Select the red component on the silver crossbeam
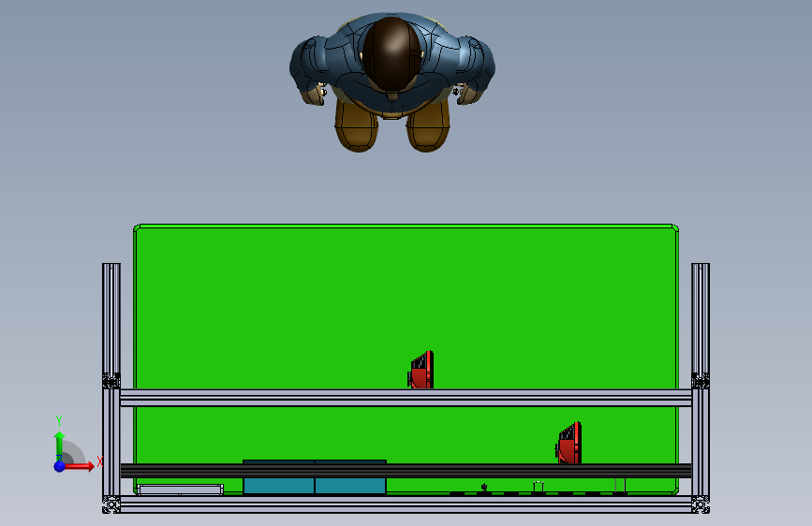Image resolution: width=812 pixels, height=526 pixels. 421,370
